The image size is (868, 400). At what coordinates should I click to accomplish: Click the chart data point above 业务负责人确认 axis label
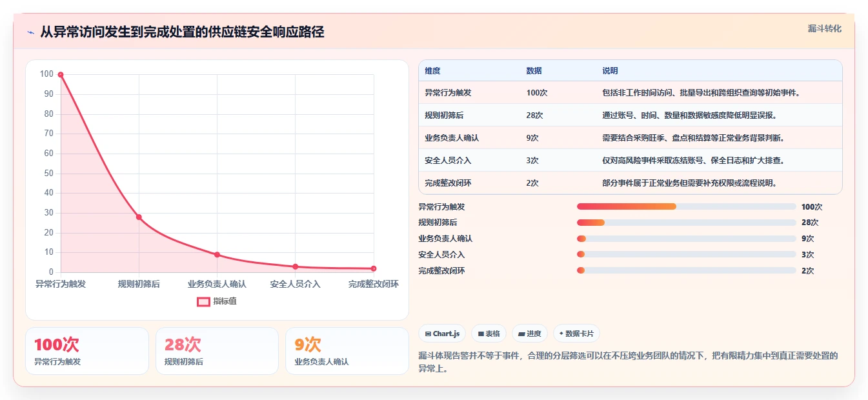(217, 255)
